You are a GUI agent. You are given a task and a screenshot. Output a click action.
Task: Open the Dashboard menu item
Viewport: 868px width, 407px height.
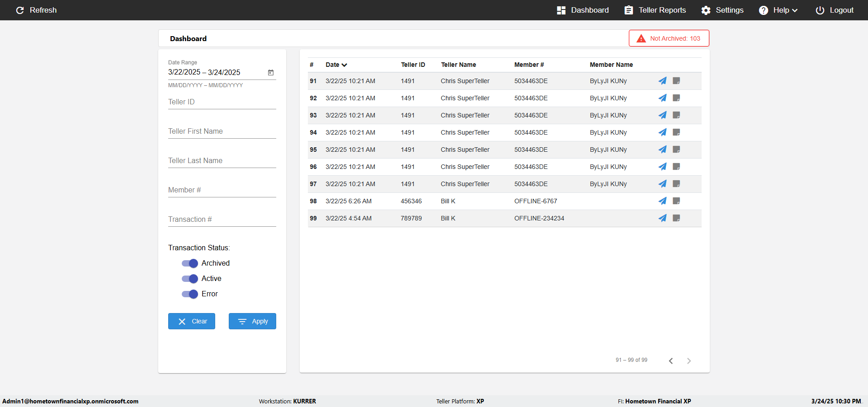(583, 10)
